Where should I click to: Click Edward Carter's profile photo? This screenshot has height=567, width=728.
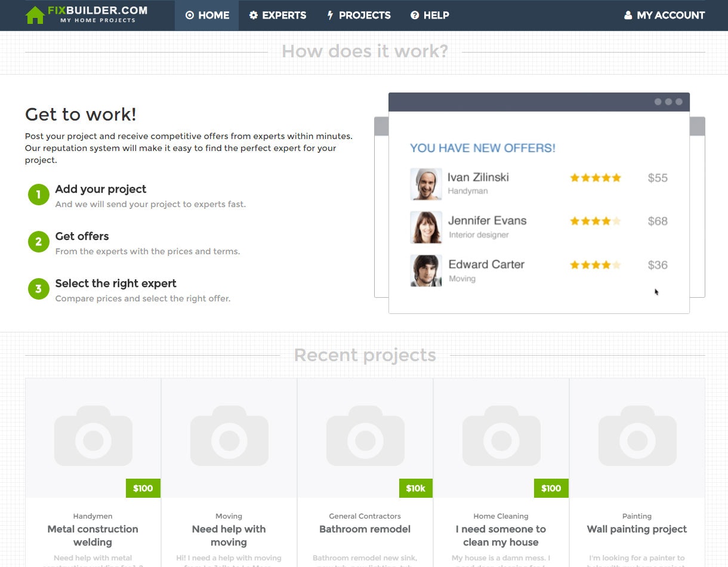(425, 270)
